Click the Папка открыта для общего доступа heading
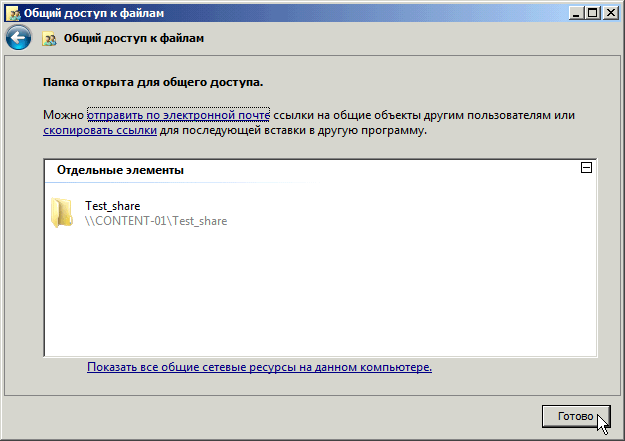This screenshot has width=625, height=441. tap(153, 83)
